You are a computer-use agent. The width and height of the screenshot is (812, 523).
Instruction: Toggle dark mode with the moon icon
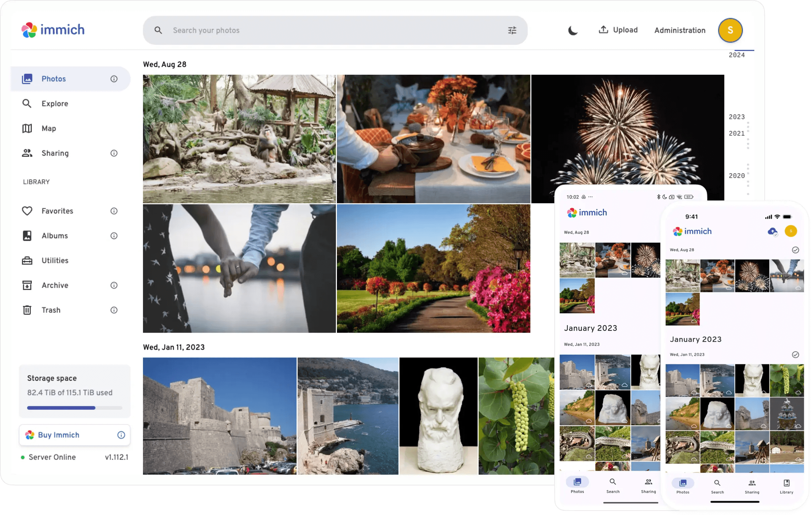pyautogui.click(x=573, y=31)
